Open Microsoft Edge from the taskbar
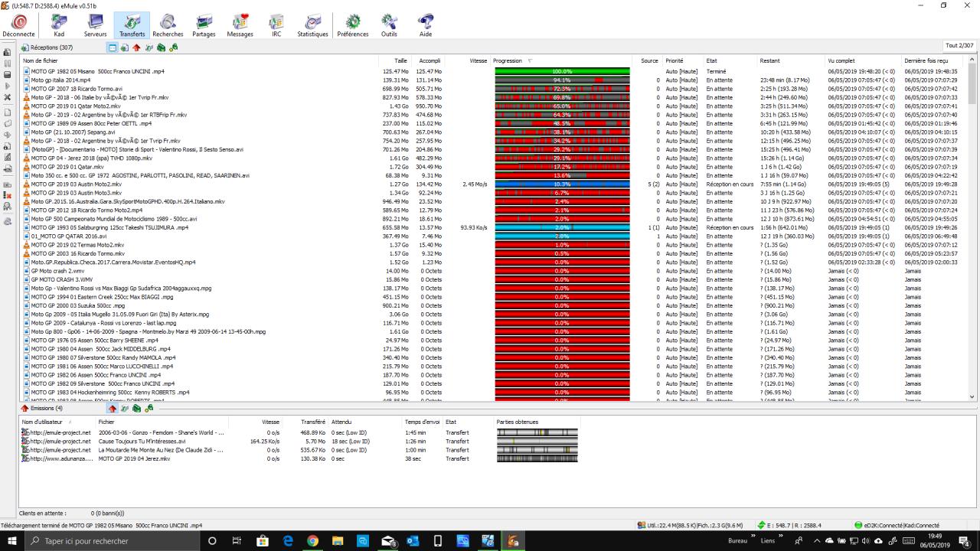The image size is (980, 551). click(288, 540)
